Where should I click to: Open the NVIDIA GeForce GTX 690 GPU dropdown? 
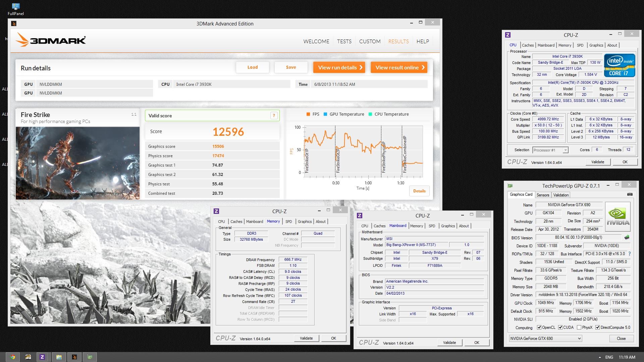545,339
